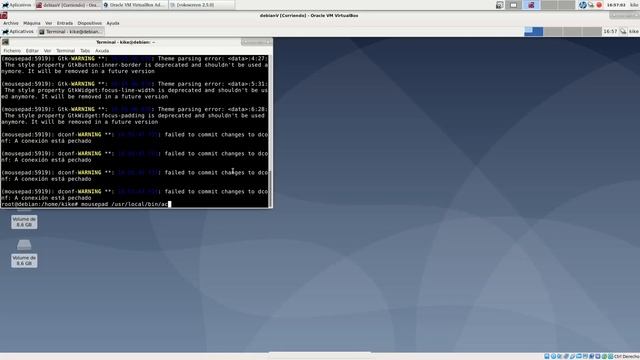640x360 pixels.
Task: Click the guest panel clock 16:57
Action: (x=610, y=31)
